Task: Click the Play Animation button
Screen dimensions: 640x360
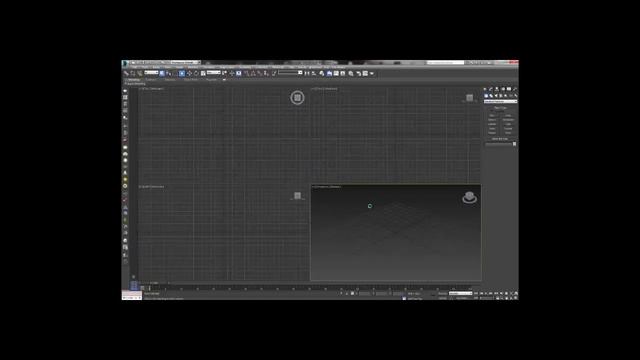Action: pos(486,293)
